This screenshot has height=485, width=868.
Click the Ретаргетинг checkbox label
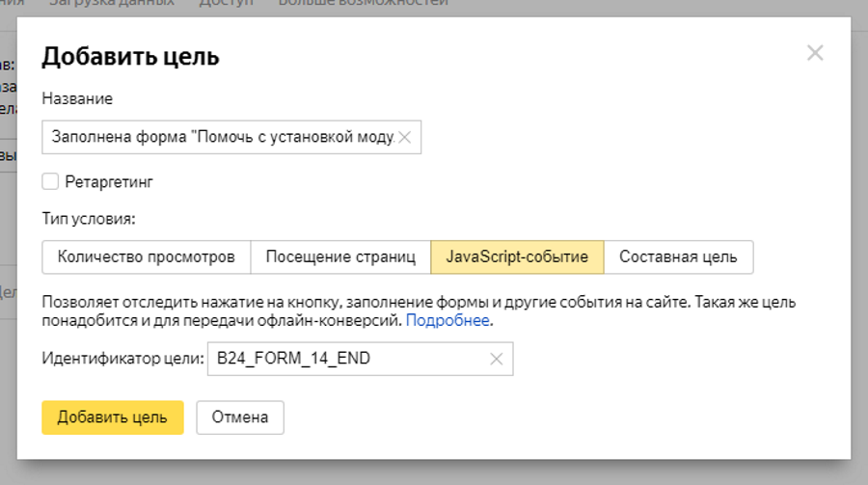click(109, 181)
